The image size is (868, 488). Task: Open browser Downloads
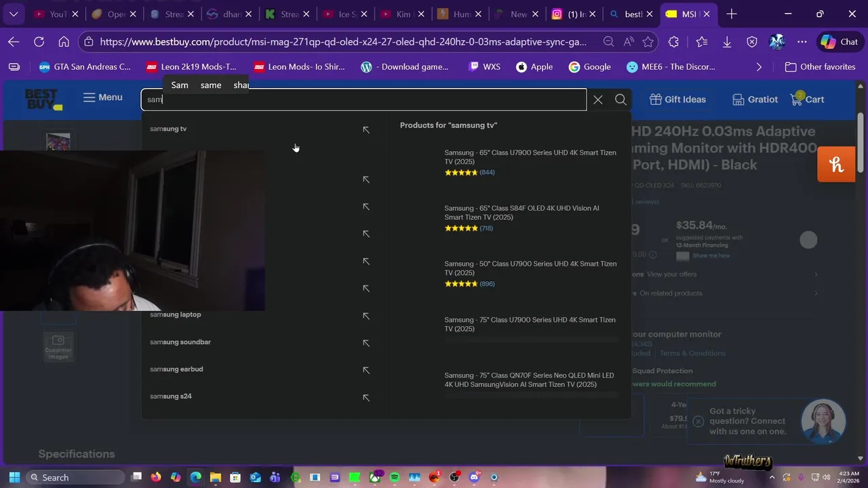pos(727,42)
